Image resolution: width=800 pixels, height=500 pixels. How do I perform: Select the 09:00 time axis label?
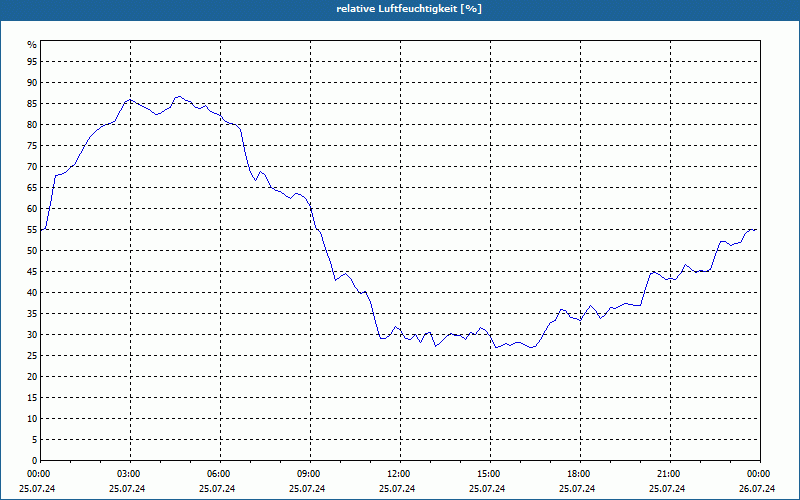tap(310, 474)
